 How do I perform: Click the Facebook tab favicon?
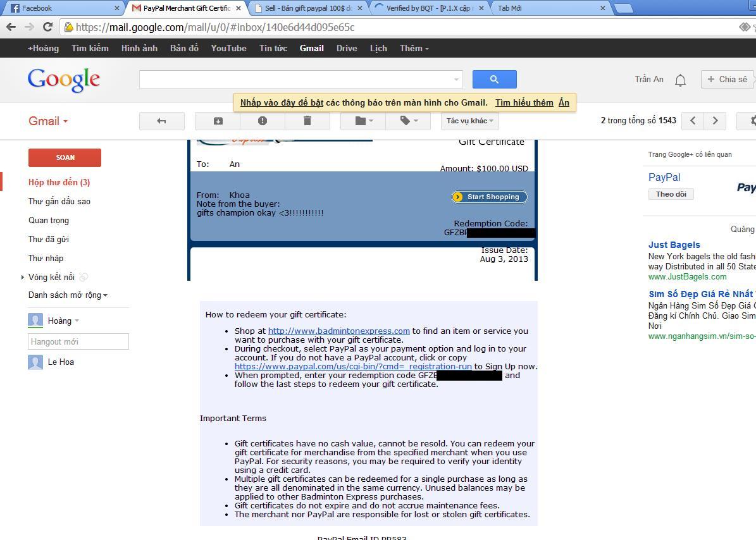15,8
